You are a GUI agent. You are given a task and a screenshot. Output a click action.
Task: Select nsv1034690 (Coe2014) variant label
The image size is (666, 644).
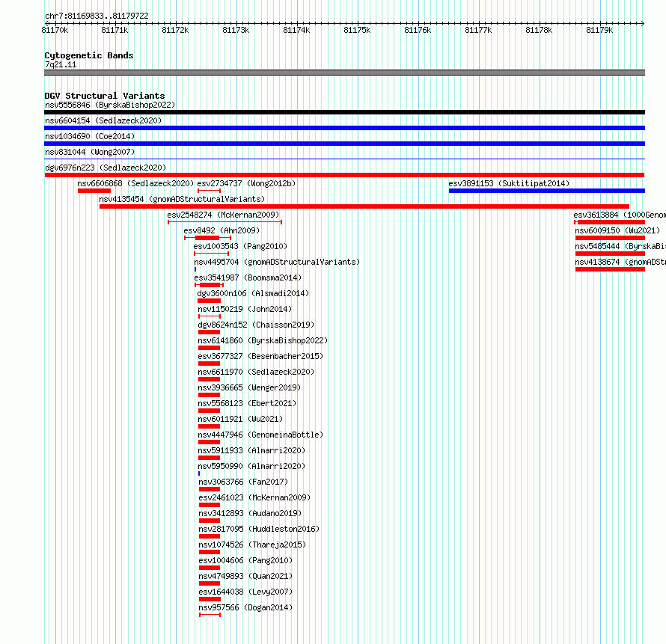pyautogui.click(x=90, y=136)
